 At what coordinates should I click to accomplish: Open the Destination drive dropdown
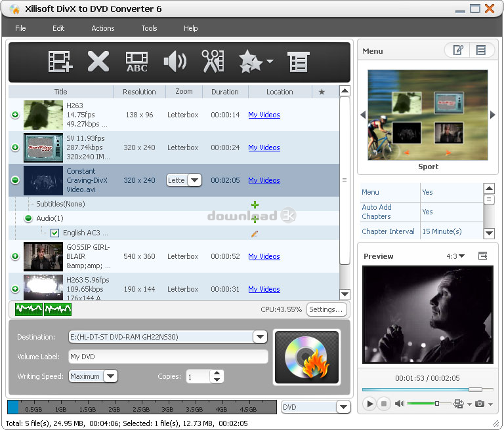(x=260, y=337)
